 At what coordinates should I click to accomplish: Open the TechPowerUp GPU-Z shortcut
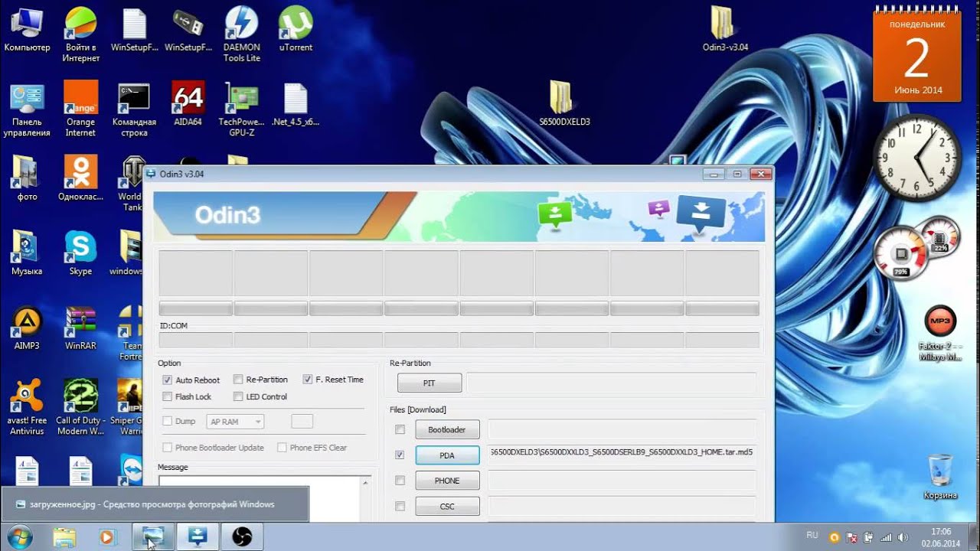click(x=242, y=109)
